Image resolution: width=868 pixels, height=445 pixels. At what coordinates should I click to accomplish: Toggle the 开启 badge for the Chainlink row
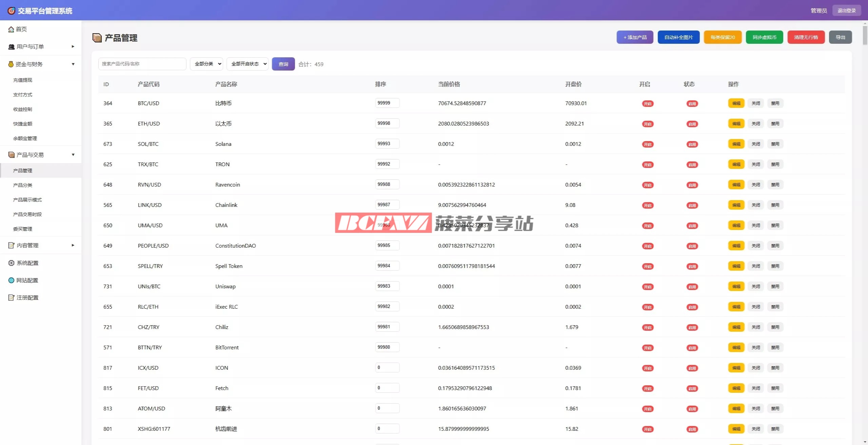point(648,205)
